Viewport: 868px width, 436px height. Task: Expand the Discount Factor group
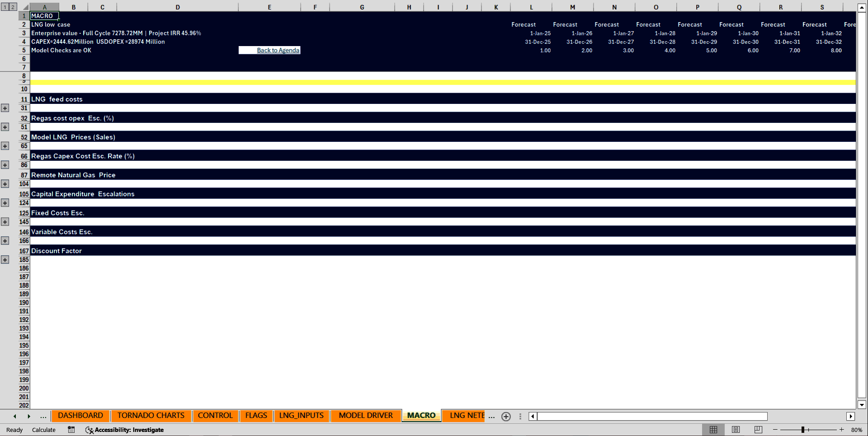(5, 259)
